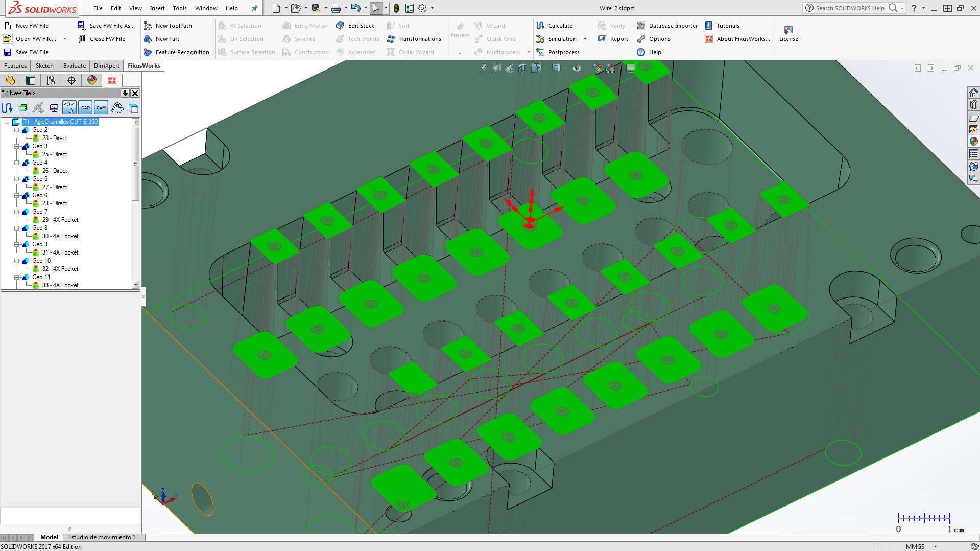Click the CAM mode button in FikusWorks panel
Viewport: 980px width, 551px height.
pos(101,108)
